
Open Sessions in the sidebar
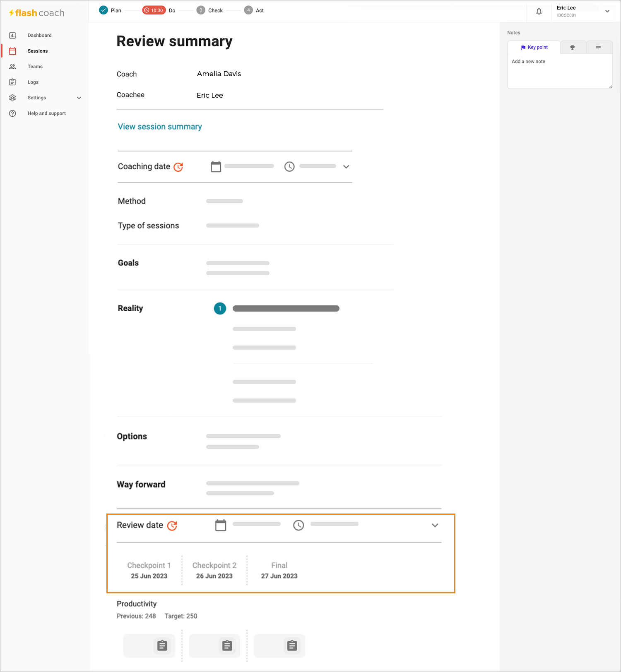pos(38,51)
